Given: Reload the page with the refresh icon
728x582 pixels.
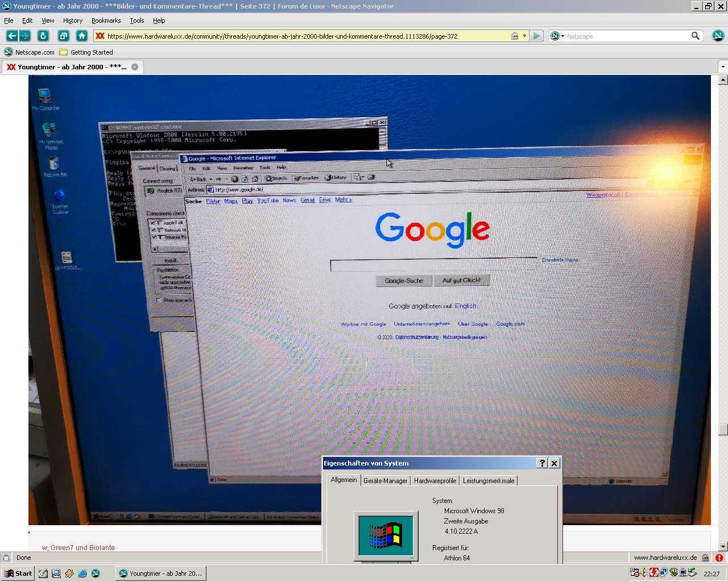Looking at the screenshot, I should 43,36.
